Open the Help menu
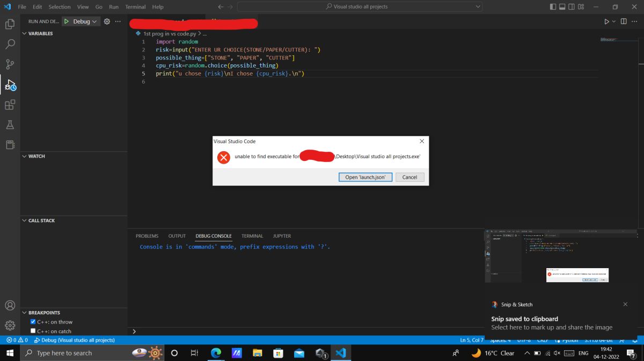The image size is (644, 361). tap(158, 7)
